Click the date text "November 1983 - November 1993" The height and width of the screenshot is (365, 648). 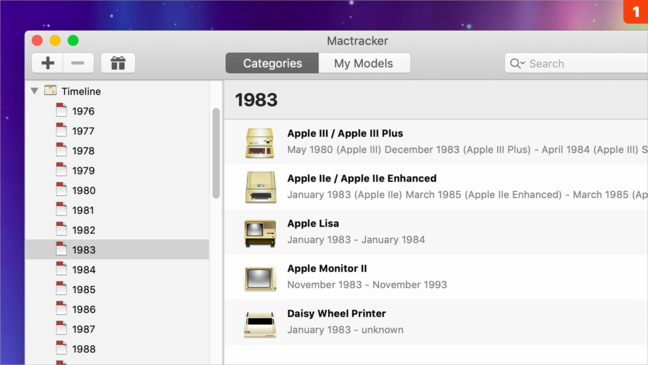[367, 285]
